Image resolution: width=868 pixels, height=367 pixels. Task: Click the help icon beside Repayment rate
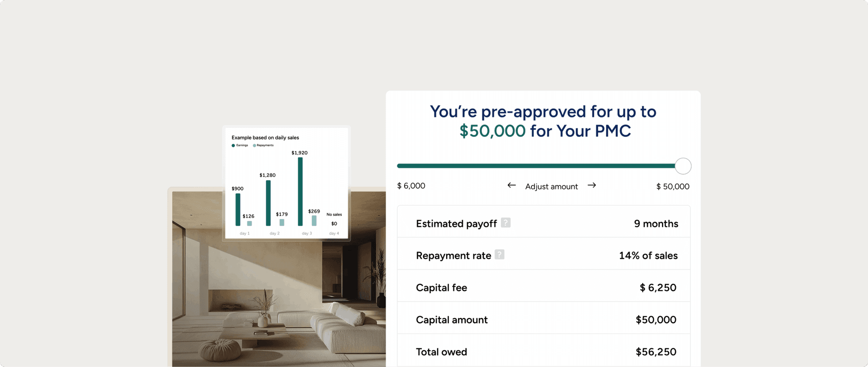point(499,254)
